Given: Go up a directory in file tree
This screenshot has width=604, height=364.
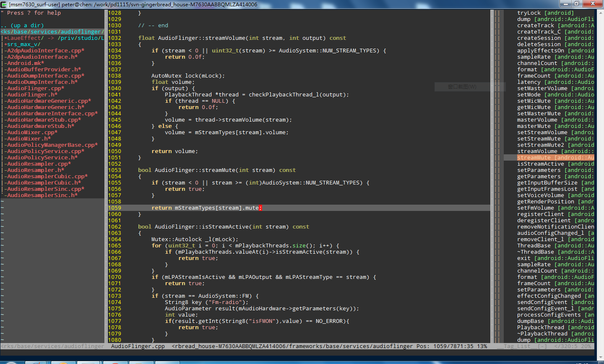Looking at the screenshot, I should 22,26.
